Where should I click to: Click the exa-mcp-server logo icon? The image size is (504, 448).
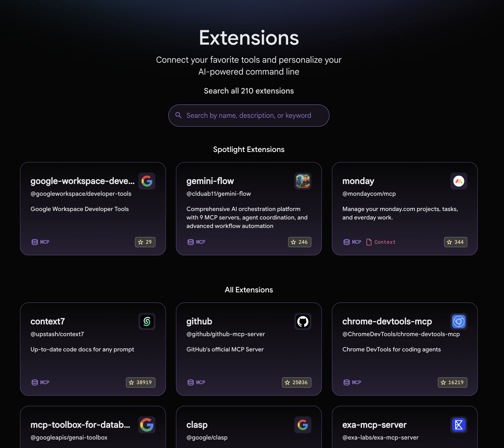[459, 425]
